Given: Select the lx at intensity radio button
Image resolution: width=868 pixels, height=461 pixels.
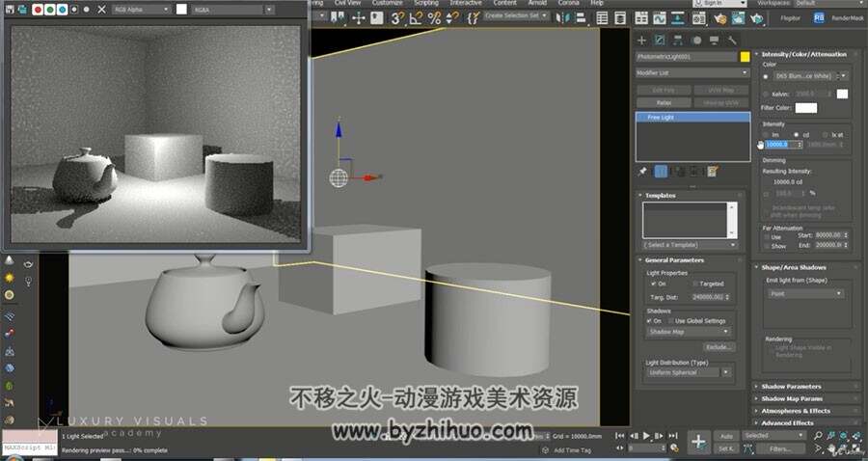Looking at the screenshot, I should tap(825, 134).
